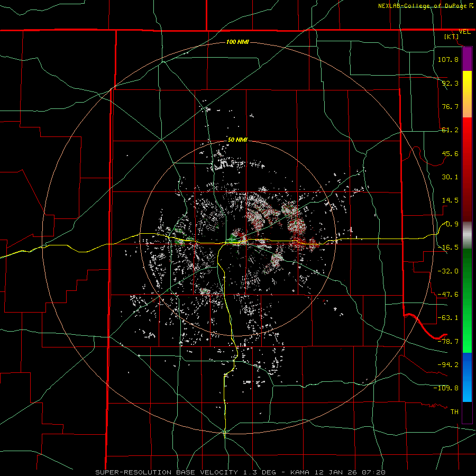Click the 76.7 legend value
This screenshot has width=476, height=476.
(x=450, y=106)
